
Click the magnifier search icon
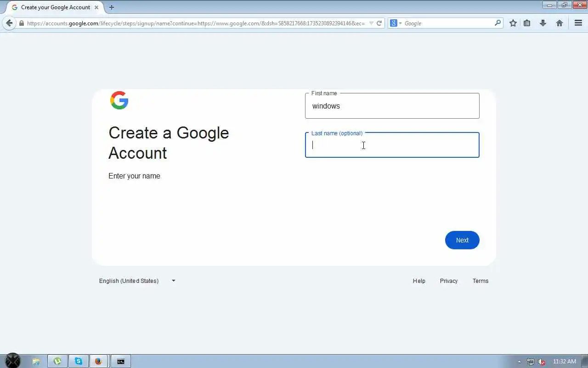coord(498,23)
